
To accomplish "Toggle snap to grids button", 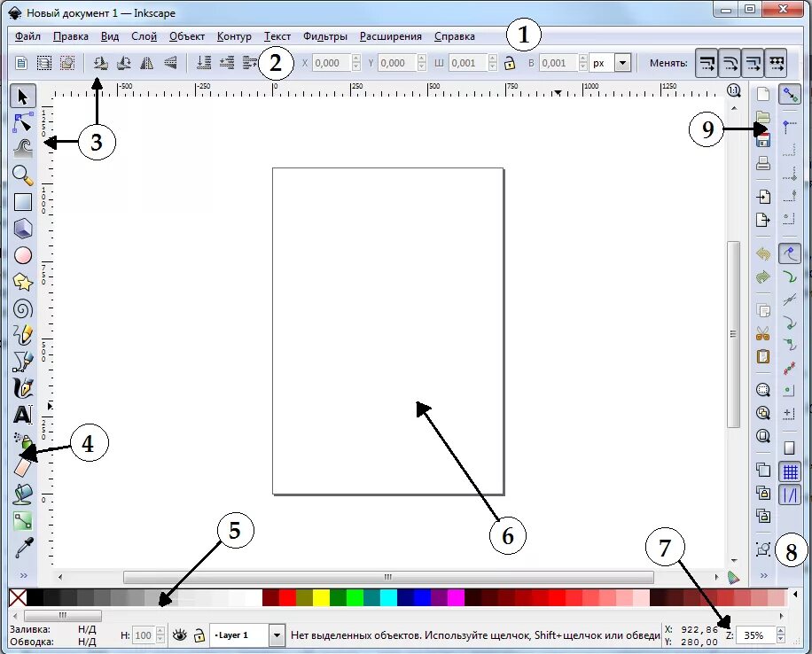I will [790, 471].
